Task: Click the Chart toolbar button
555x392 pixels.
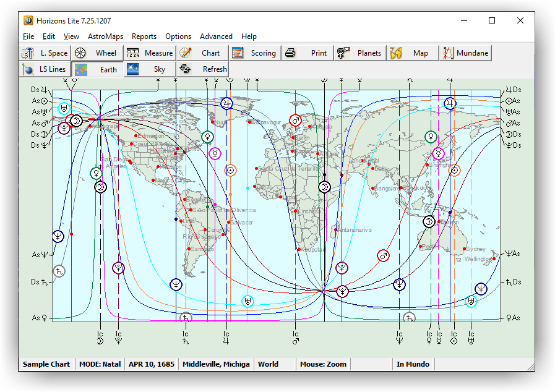Action: tap(202, 53)
